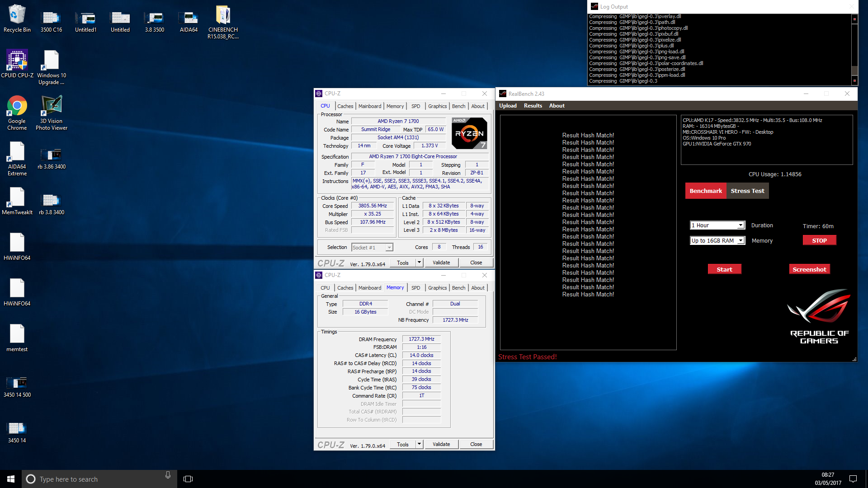Open the Memory dropdown Up to 16GB RAM
868x488 pixels.
(717, 240)
